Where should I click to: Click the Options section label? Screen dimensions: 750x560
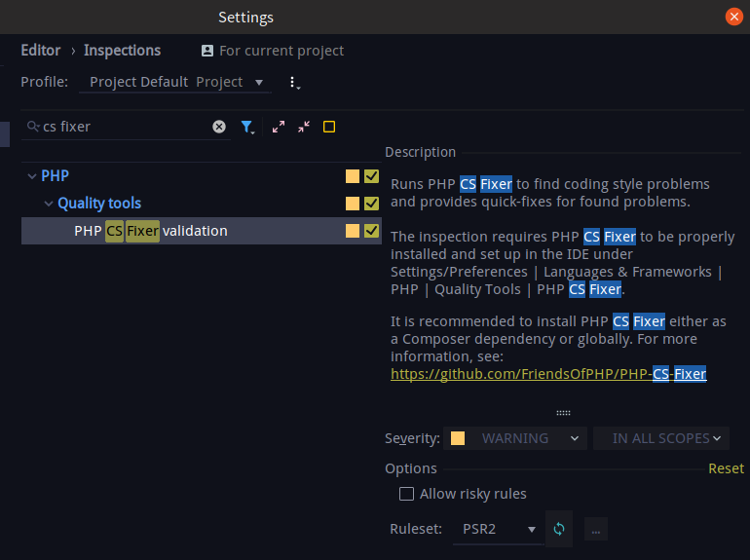411,468
